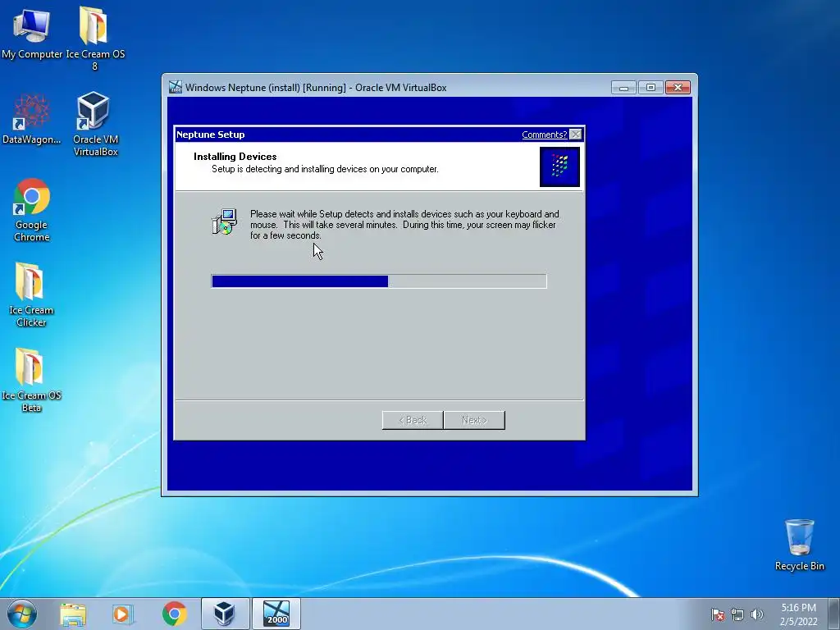
Task: Select the Ice Cream OS Beta folder
Action: click(31, 380)
